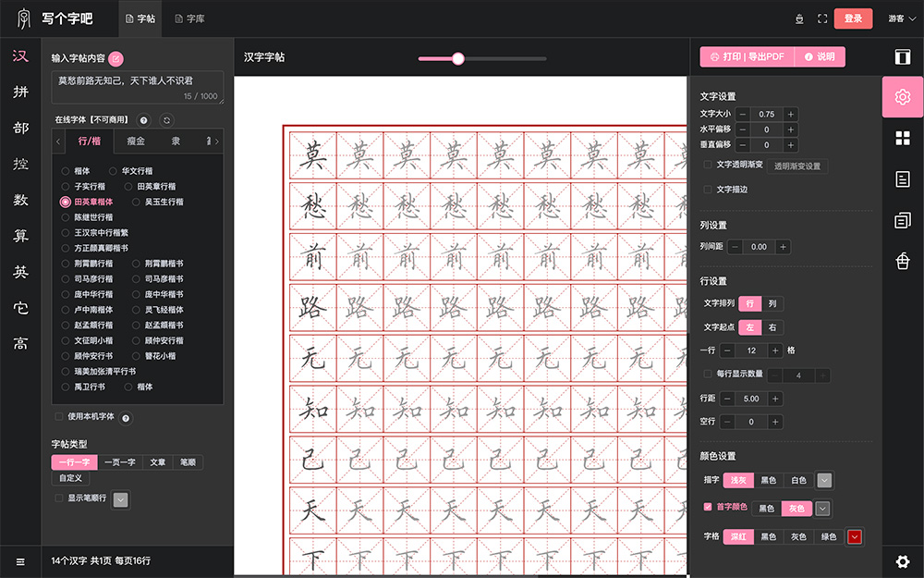Screen dimensions: 924x578
Task: Enable the 显示笔顺行 checkbox
Action: click(x=59, y=498)
